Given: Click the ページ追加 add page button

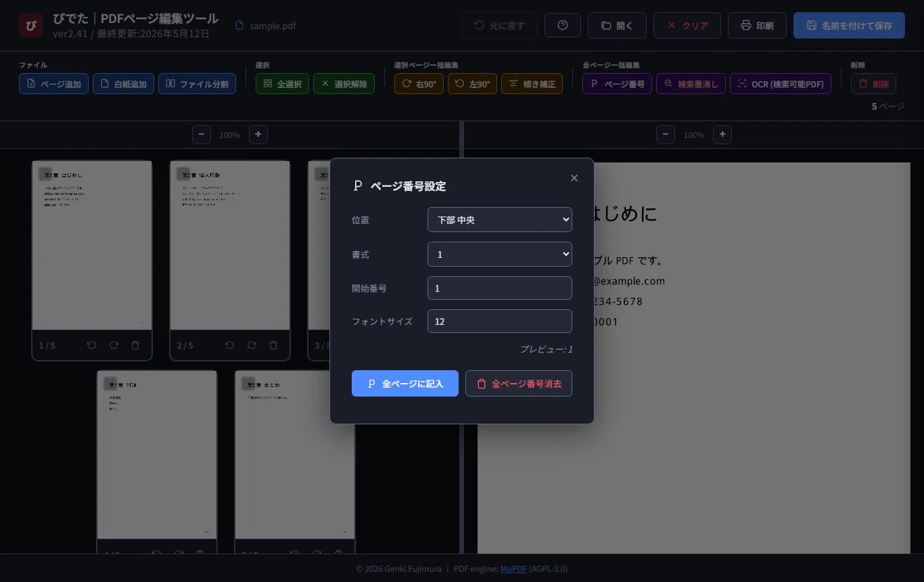Looking at the screenshot, I should coord(53,84).
